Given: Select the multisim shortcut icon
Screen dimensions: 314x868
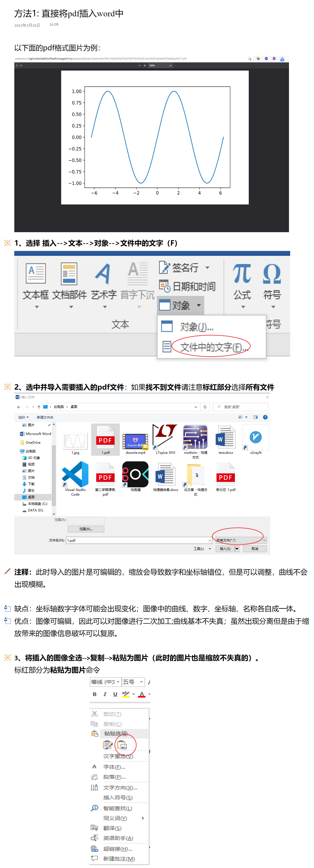Looking at the screenshot, I should pos(195,441).
